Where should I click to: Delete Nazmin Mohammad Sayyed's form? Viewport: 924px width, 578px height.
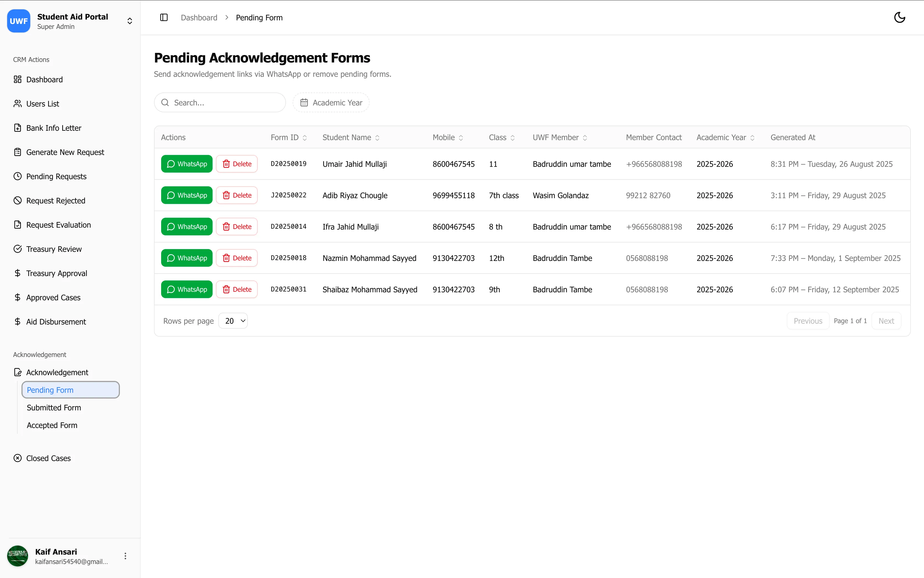tap(237, 258)
